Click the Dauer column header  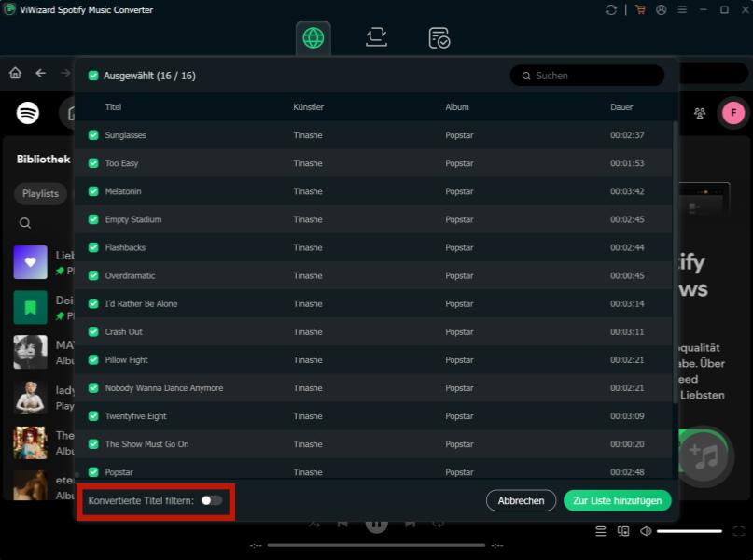621,107
